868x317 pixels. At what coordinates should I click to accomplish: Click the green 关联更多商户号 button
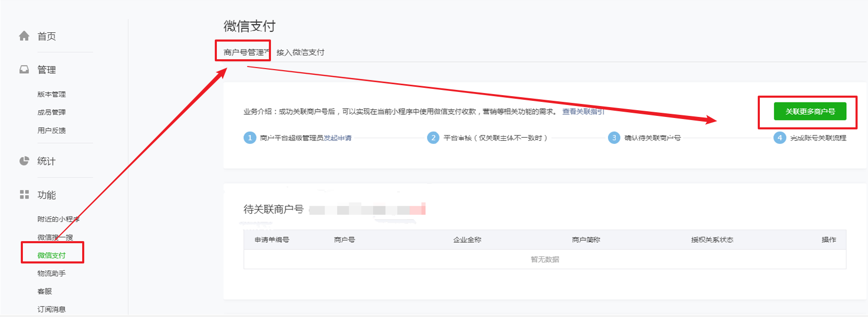[810, 111]
